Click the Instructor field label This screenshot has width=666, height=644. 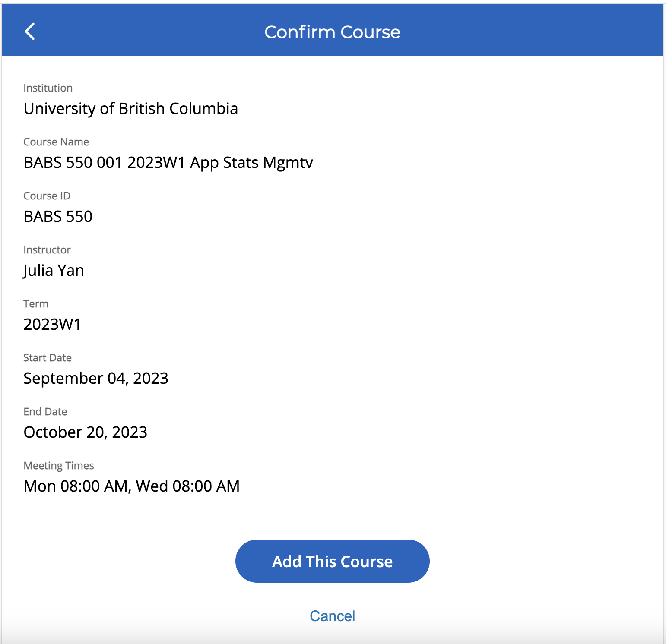click(47, 250)
